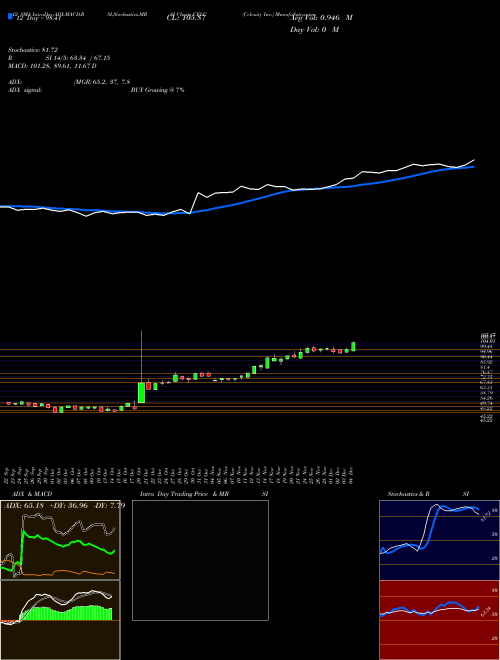Click the 'Stochastics: 81.72' reading
500x660 pixels.
click(x=32, y=50)
